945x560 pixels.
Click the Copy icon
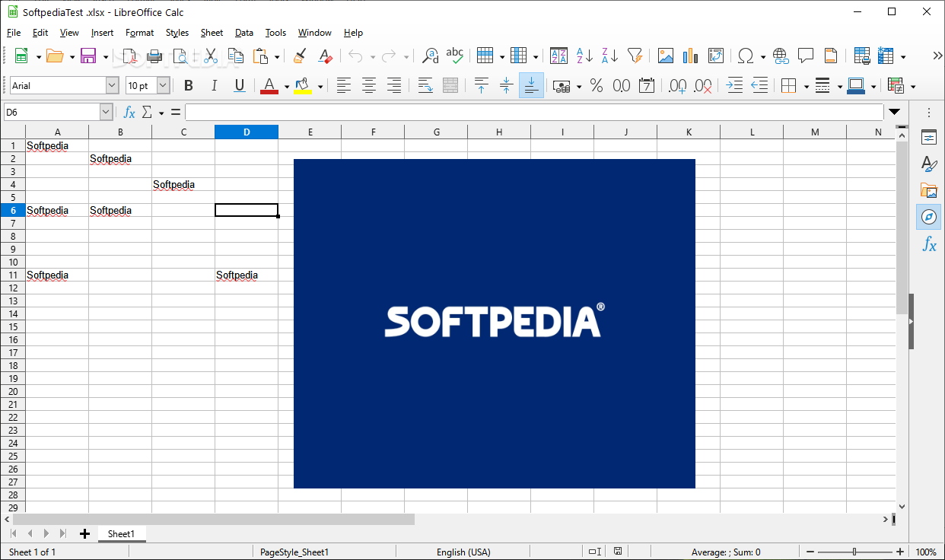(236, 56)
